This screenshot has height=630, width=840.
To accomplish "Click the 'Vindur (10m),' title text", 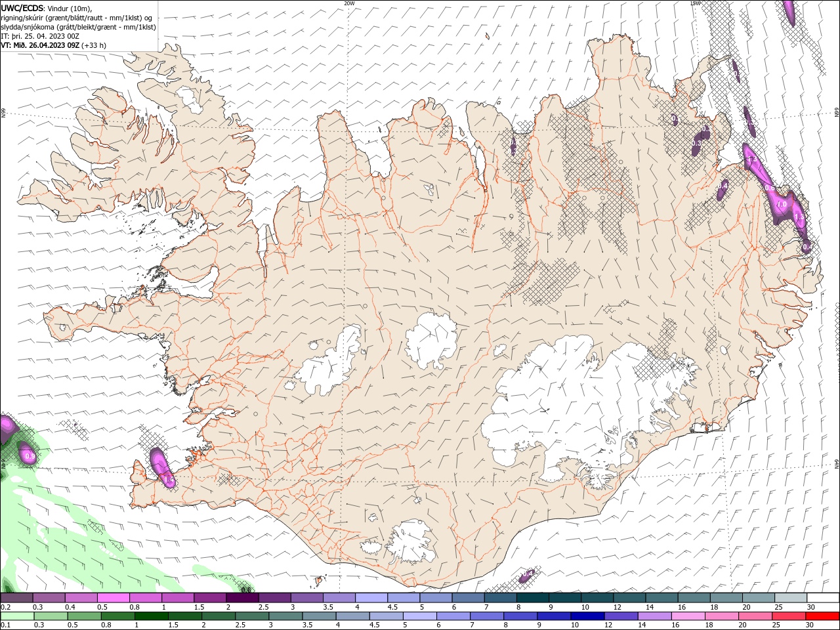I will coord(70,8).
